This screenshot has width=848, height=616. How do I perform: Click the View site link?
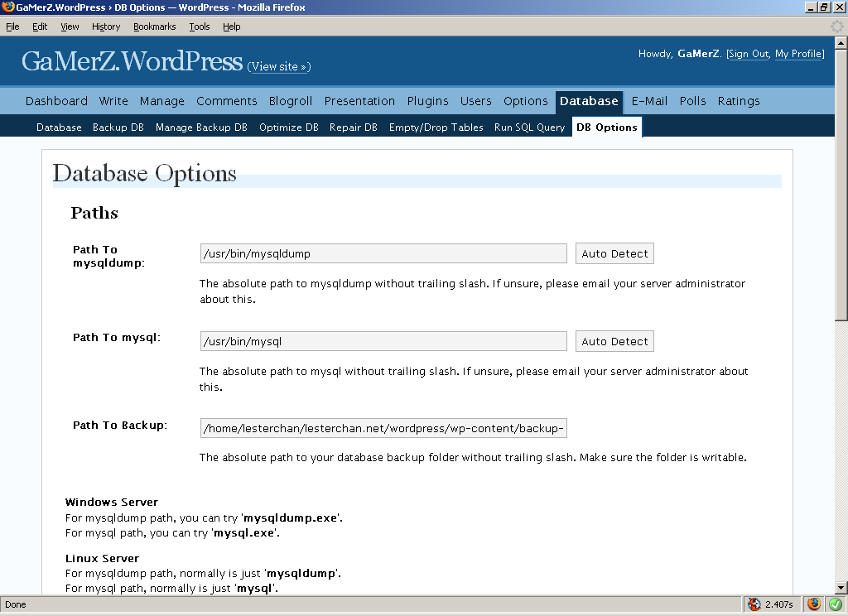279,66
